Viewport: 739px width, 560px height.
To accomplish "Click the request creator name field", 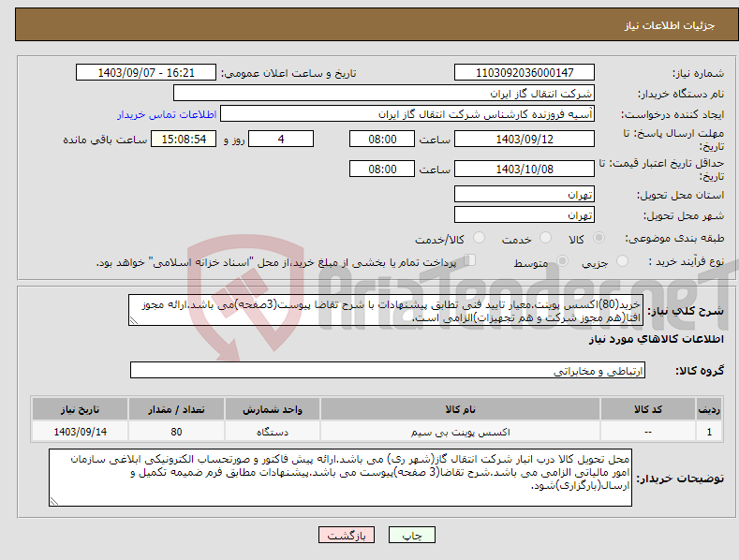I will click(x=407, y=113).
